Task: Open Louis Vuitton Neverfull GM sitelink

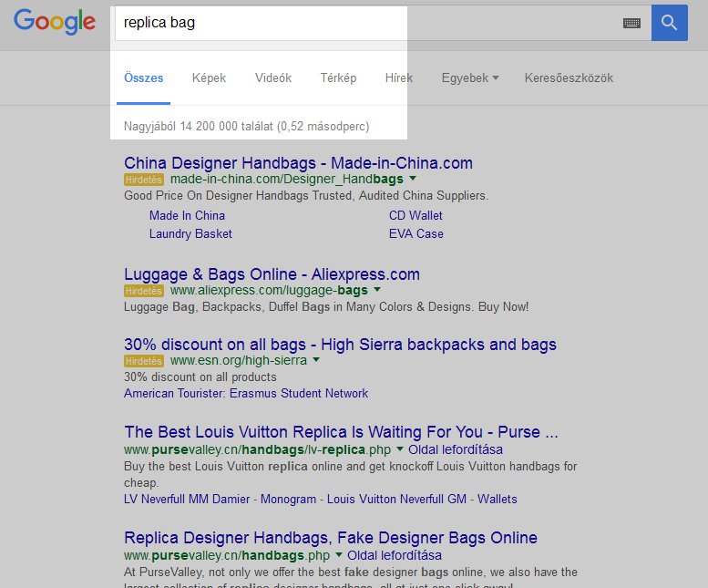Action: 396,499
